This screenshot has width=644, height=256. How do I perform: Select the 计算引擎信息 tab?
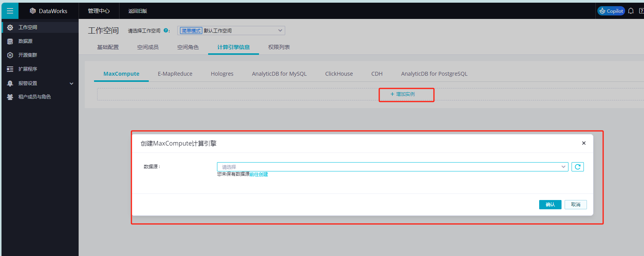(x=234, y=47)
